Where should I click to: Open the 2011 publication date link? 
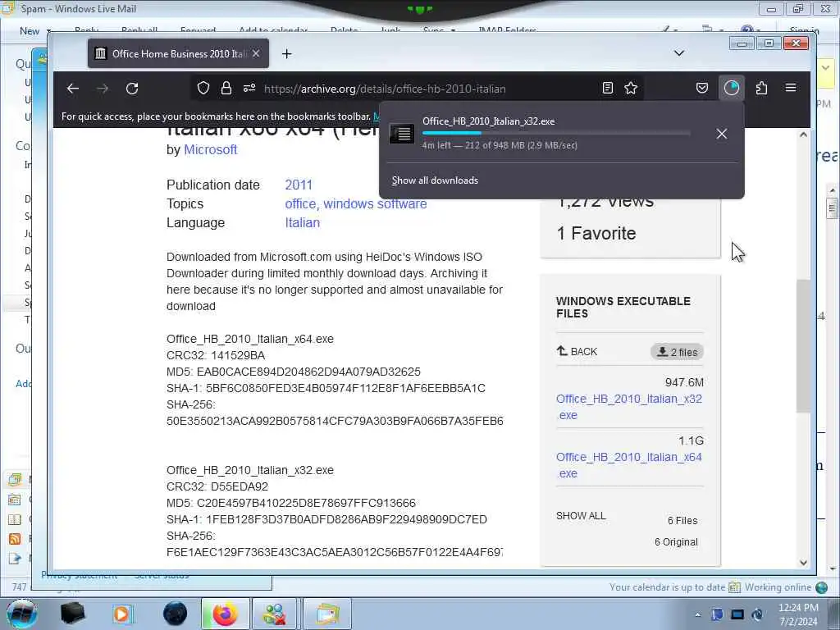tap(299, 185)
